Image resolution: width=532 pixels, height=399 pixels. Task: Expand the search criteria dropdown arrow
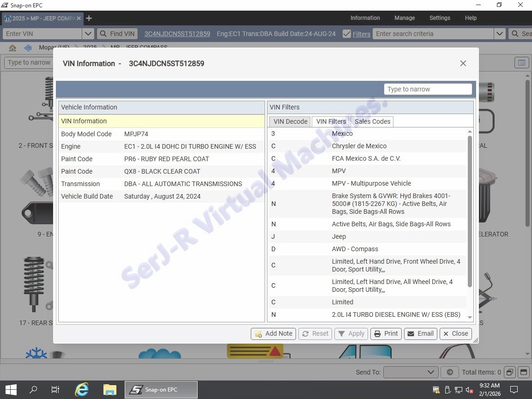[499, 34]
